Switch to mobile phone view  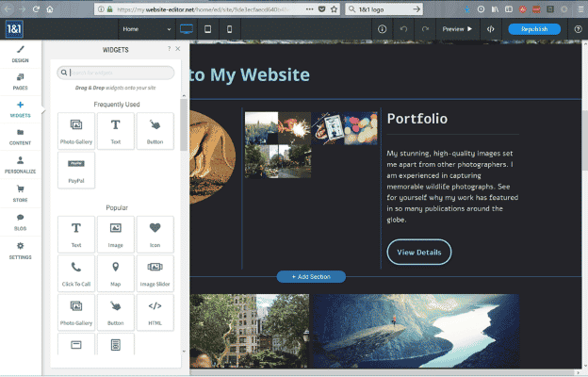[229, 29]
